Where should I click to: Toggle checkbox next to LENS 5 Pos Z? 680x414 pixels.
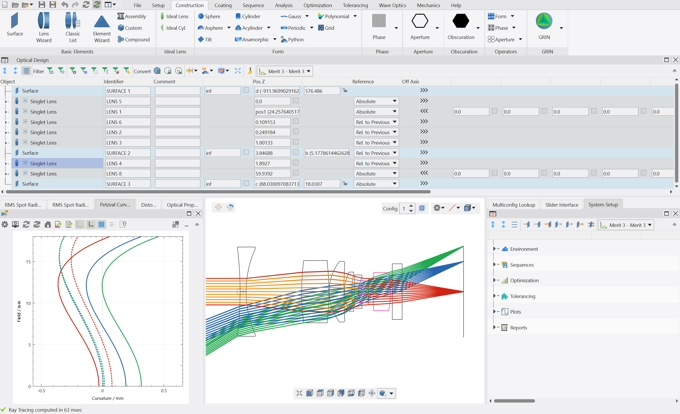click(x=296, y=101)
